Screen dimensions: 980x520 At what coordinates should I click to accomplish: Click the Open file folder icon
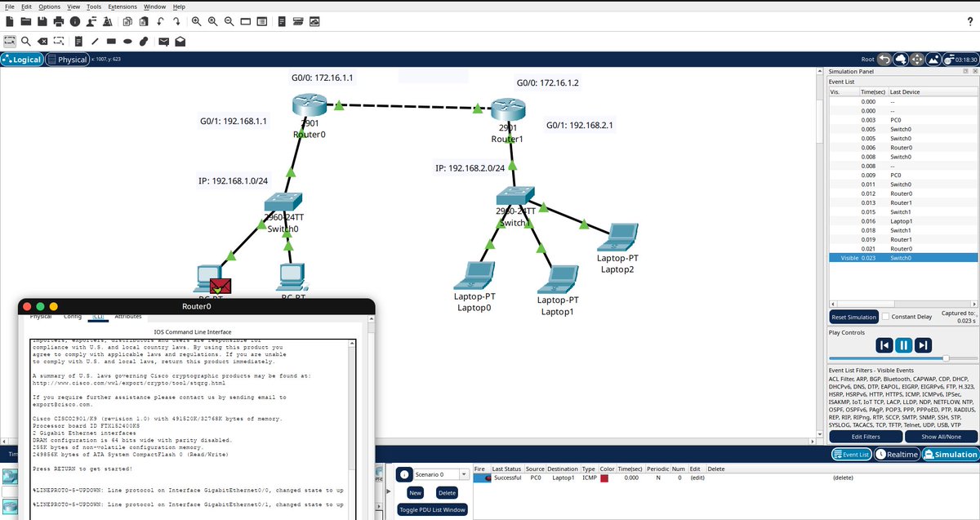(26, 21)
